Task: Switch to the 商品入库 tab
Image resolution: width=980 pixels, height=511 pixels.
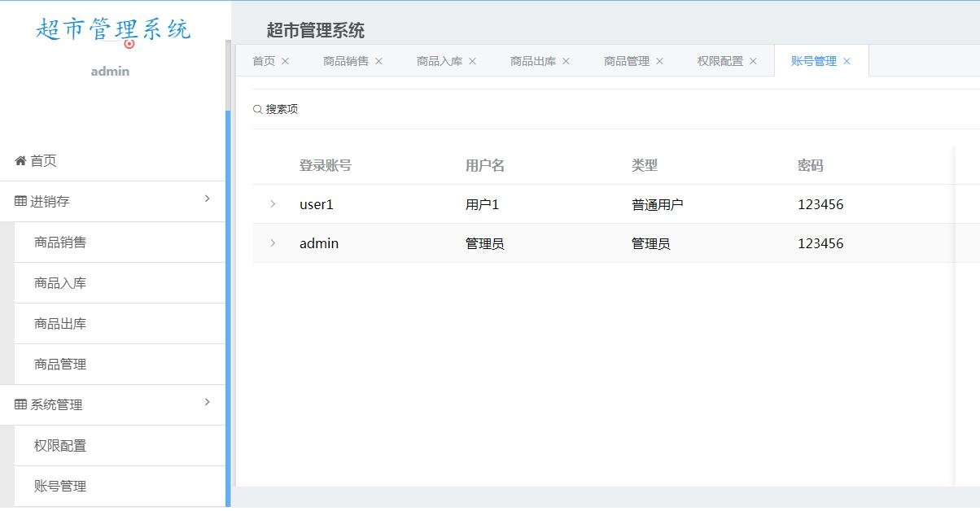Action: click(x=440, y=61)
